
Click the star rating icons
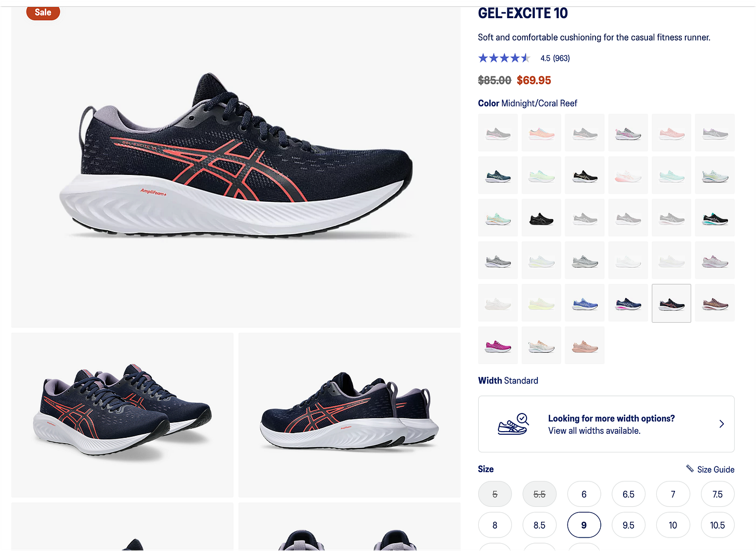(x=504, y=58)
